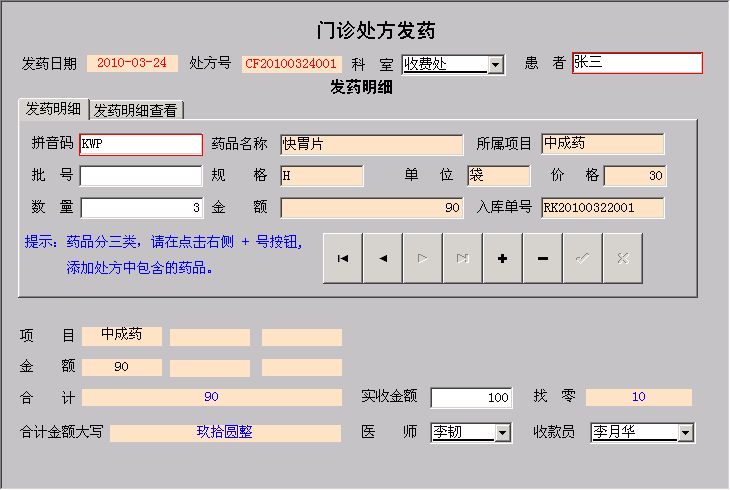
Task: Click the 药品名称 drug name field
Action: 371,144
